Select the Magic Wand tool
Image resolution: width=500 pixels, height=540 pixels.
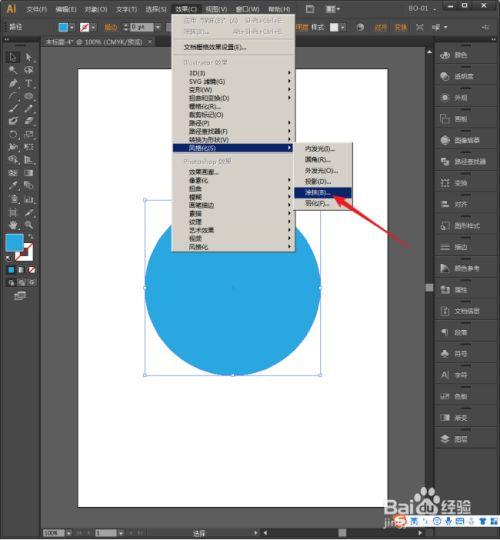click(13, 70)
